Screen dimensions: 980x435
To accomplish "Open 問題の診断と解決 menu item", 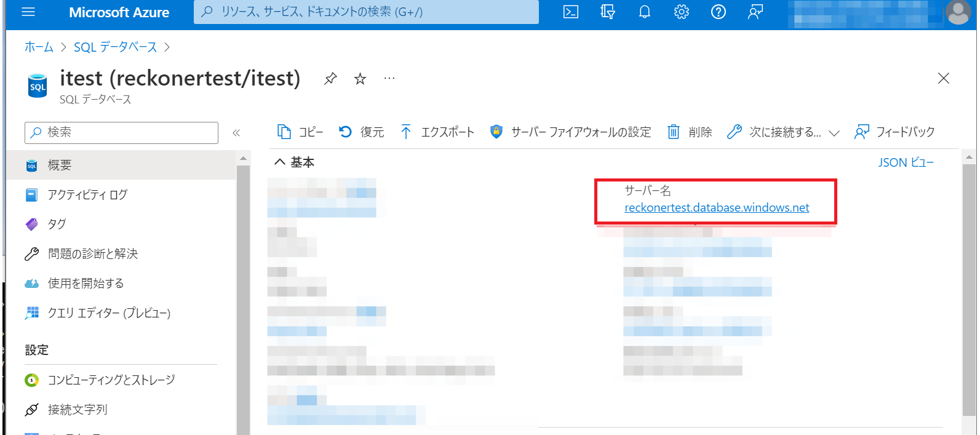I will pyautogui.click(x=121, y=253).
